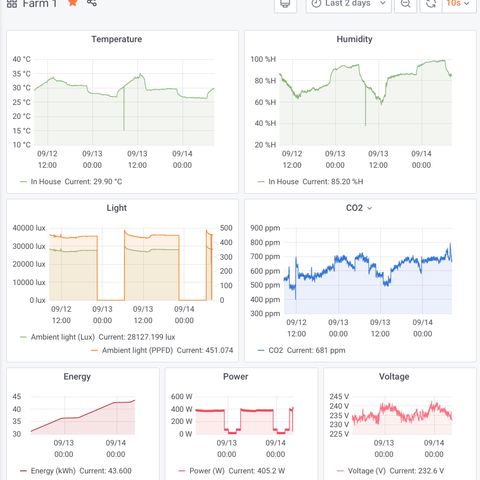The width and height of the screenshot is (480, 480).
Task: Toggle the Energy (kWh) legend label
Action: pos(53,471)
